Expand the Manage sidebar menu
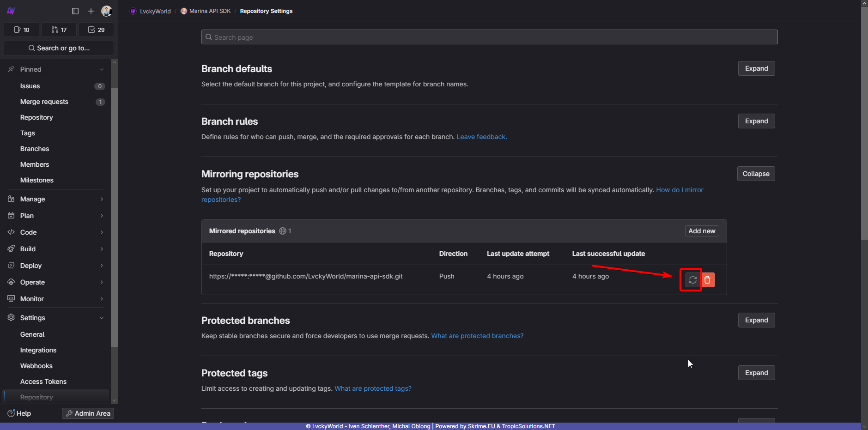 pyautogui.click(x=55, y=199)
